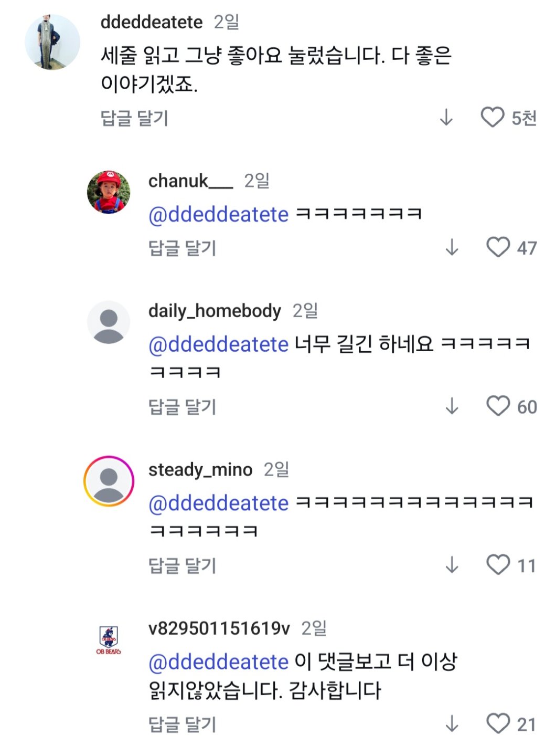Tap @ddeddeatete mention in chanuk___'s reply
556x756 pixels.
[x=218, y=214]
